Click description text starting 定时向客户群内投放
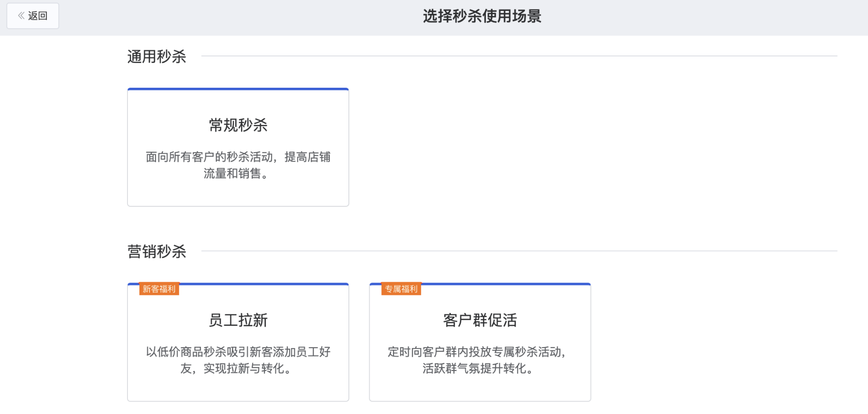This screenshot has width=868, height=414. point(478,360)
